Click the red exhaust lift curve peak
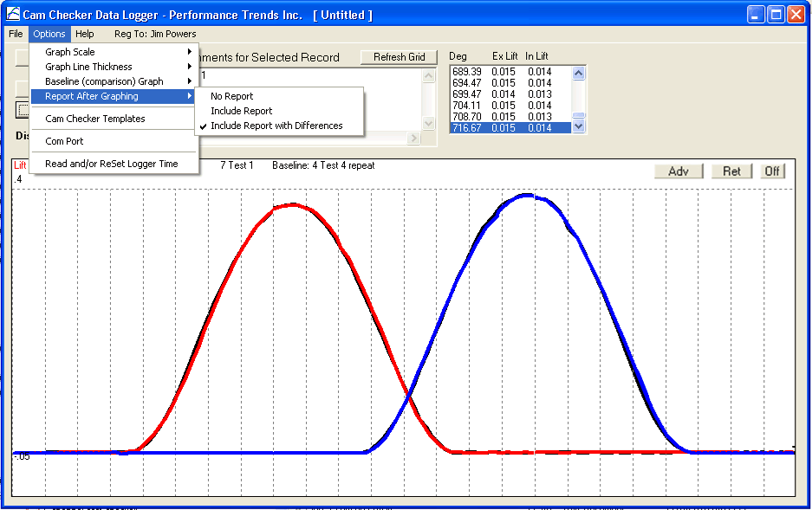This screenshot has width=812, height=510. coord(293,205)
